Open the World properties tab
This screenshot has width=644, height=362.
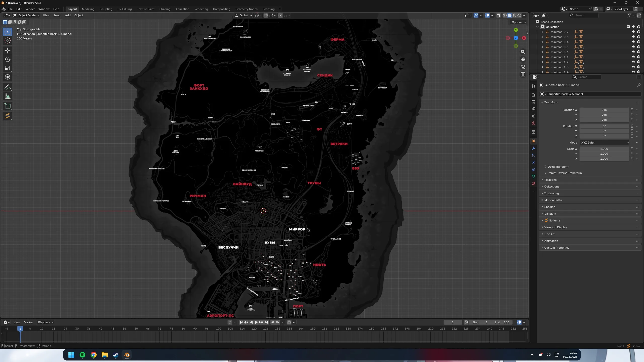[x=534, y=123]
